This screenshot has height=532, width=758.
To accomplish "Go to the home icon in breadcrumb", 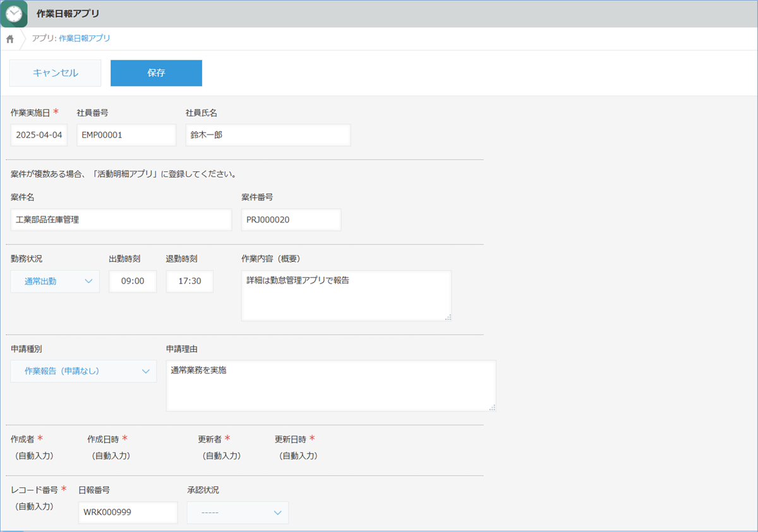I will (10, 39).
